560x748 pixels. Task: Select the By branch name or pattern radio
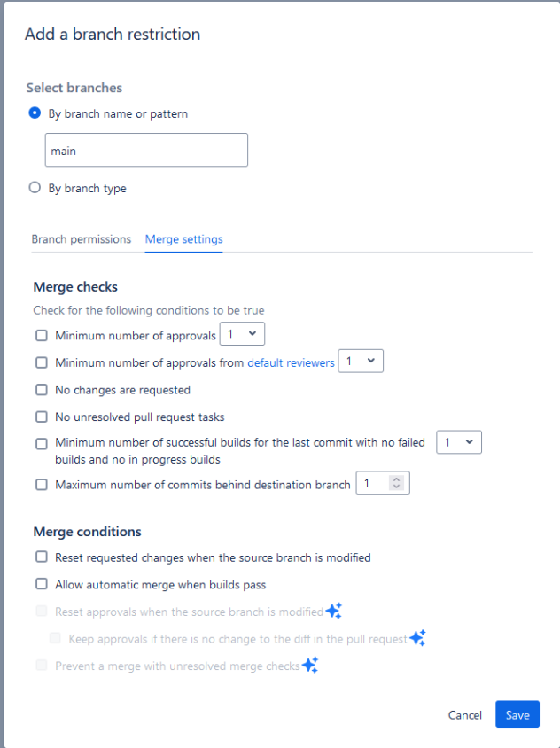[x=35, y=113]
